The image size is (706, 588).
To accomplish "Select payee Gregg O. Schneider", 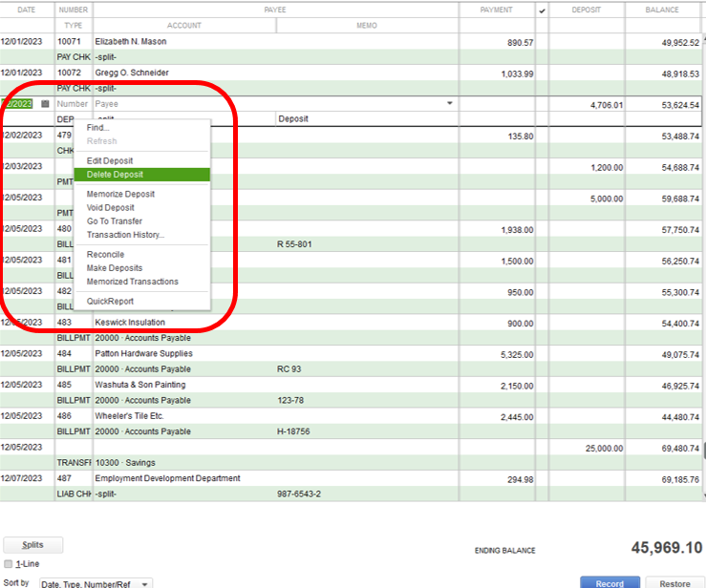I will click(132, 73).
